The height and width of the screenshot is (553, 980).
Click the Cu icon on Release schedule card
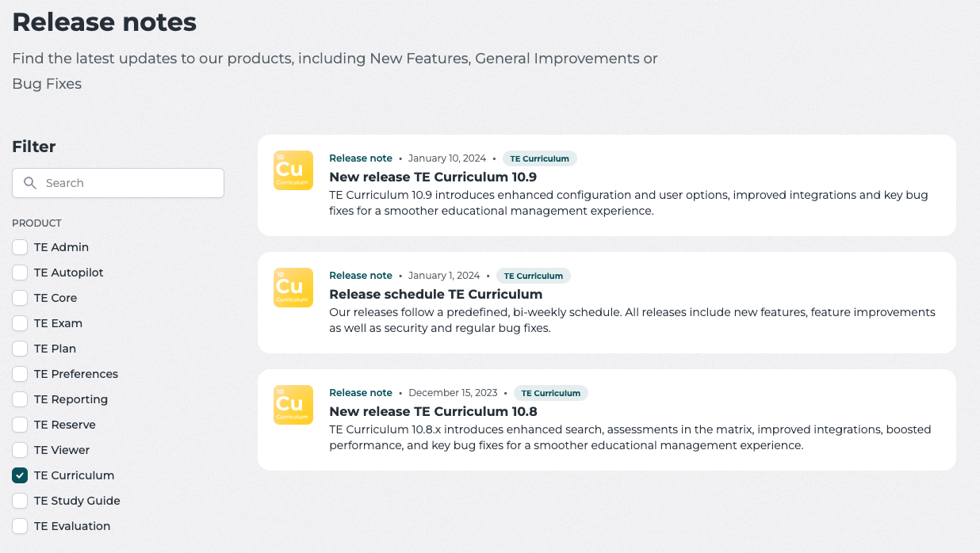pos(293,288)
